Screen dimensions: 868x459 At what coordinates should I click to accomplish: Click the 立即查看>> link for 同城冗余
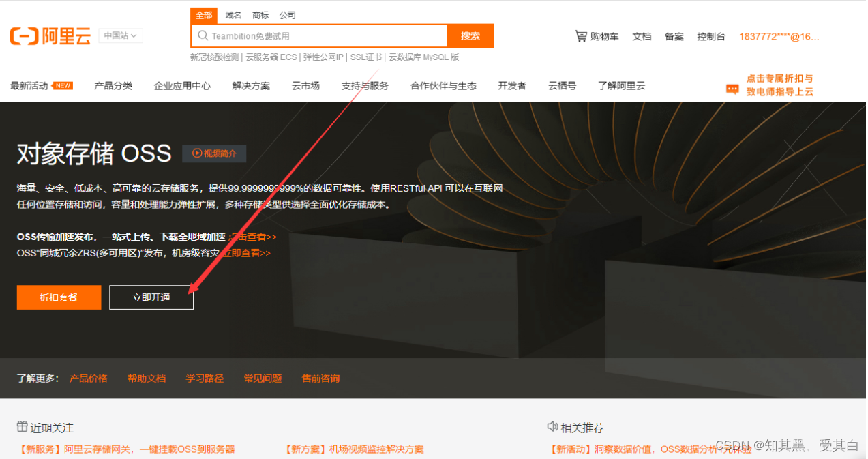point(247,253)
